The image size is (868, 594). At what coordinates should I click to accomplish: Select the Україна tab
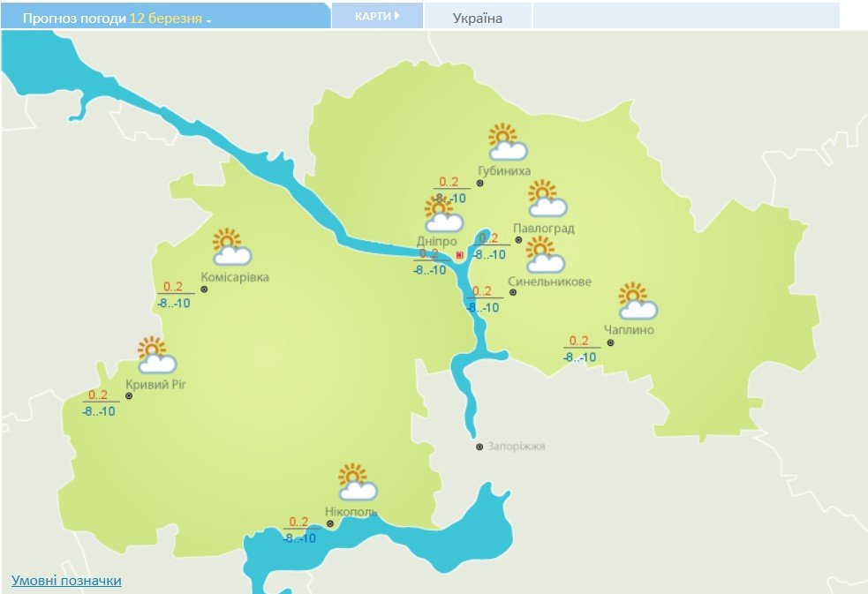478,18
